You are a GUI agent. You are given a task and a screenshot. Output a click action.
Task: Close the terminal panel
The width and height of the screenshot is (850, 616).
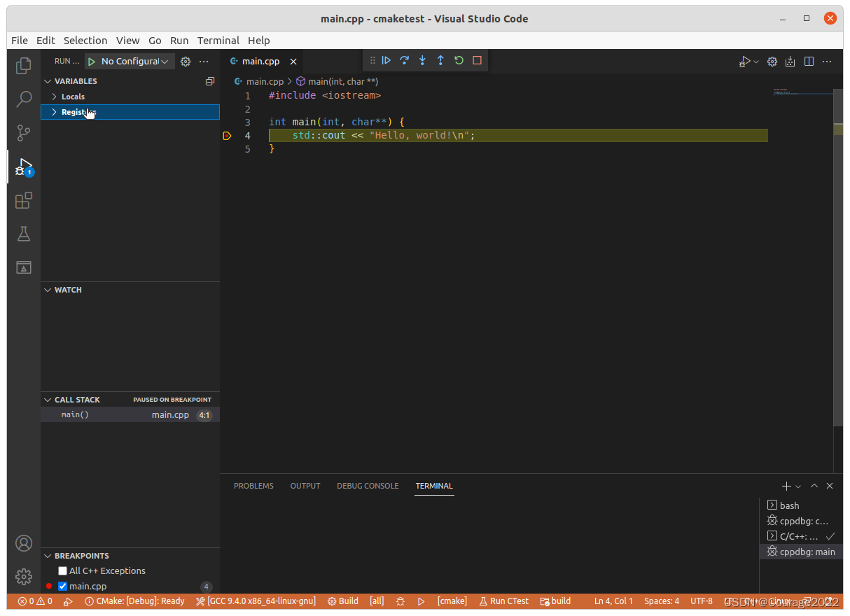[x=830, y=486]
